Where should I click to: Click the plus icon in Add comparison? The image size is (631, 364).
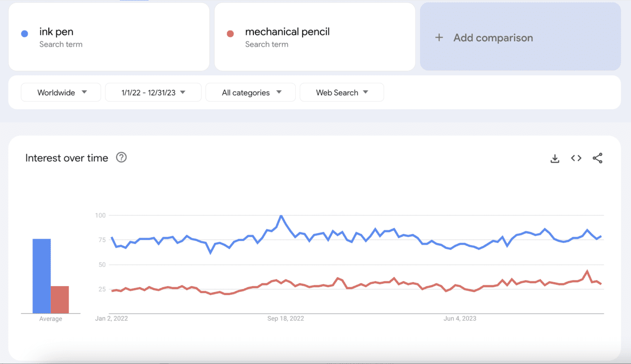[439, 38]
